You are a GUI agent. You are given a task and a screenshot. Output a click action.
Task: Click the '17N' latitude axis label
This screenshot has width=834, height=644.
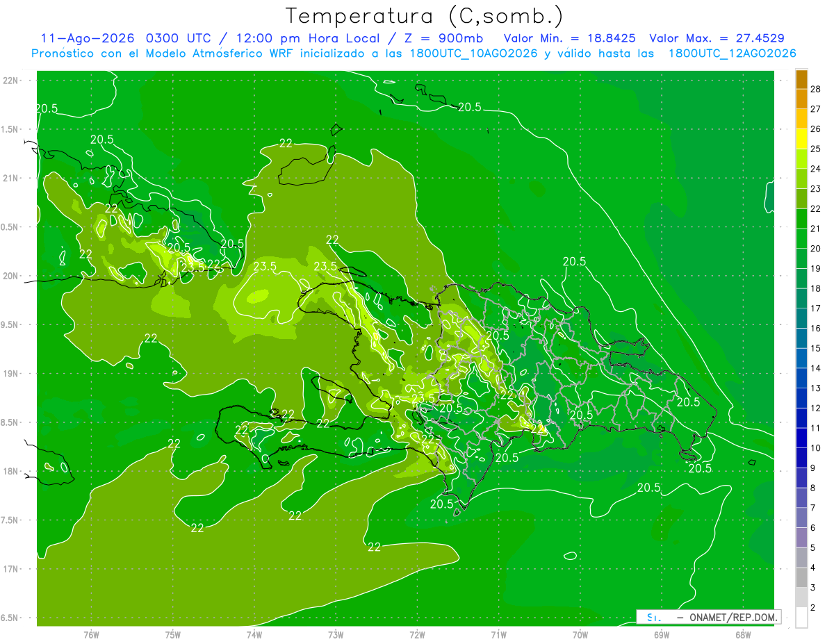(x=11, y=569)
